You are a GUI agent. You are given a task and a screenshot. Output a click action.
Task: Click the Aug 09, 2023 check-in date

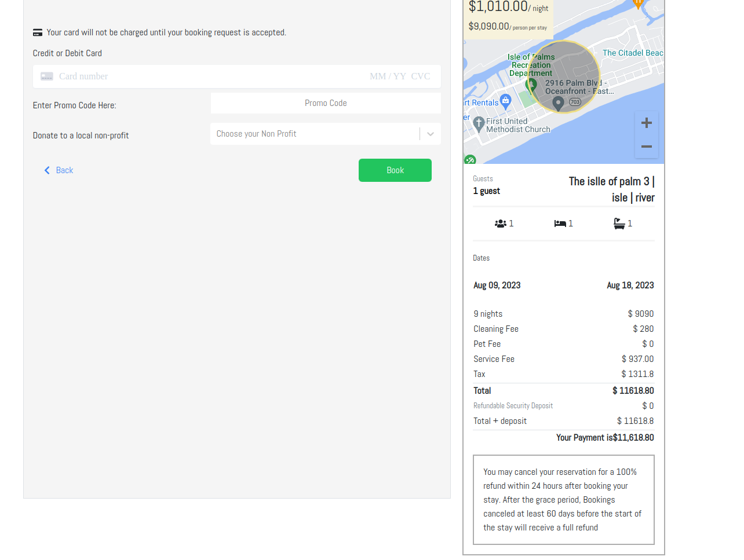[497, 286]
